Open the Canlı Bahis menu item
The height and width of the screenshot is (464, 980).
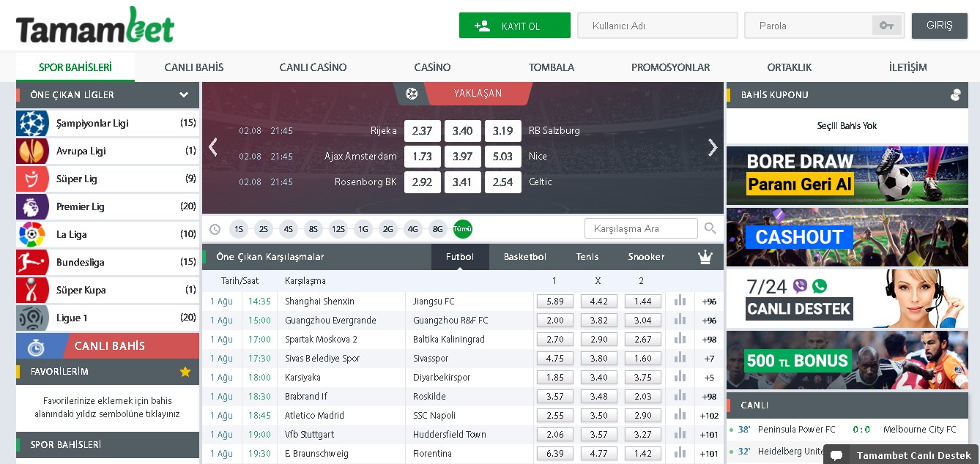[194, 67]
